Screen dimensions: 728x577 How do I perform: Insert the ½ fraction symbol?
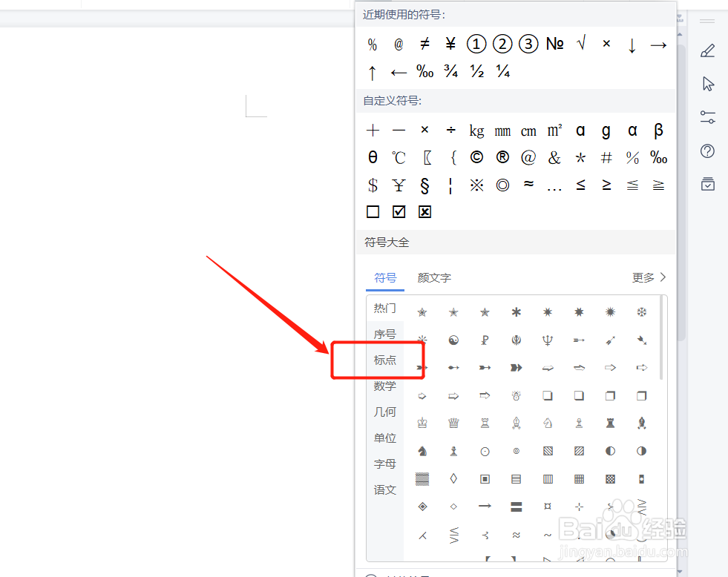point(477,71)
